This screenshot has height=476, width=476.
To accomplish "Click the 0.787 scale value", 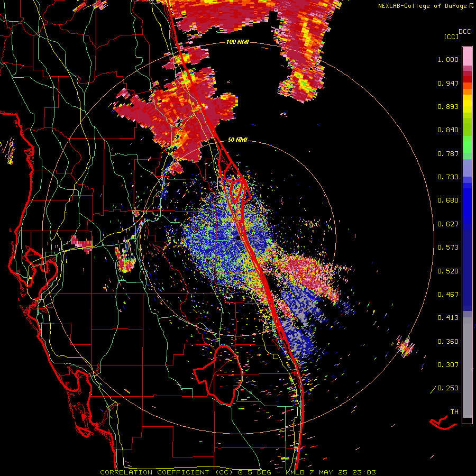I will point(448,153).
